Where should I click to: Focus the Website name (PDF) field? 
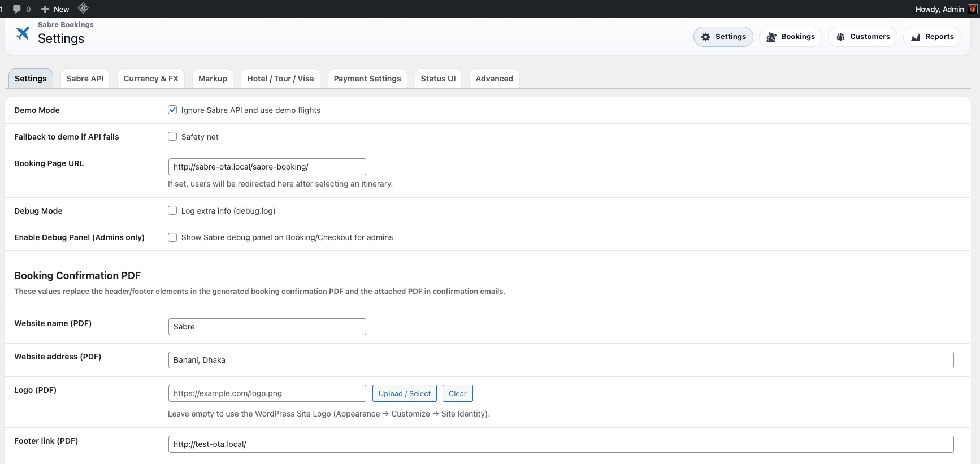[267, 327]
